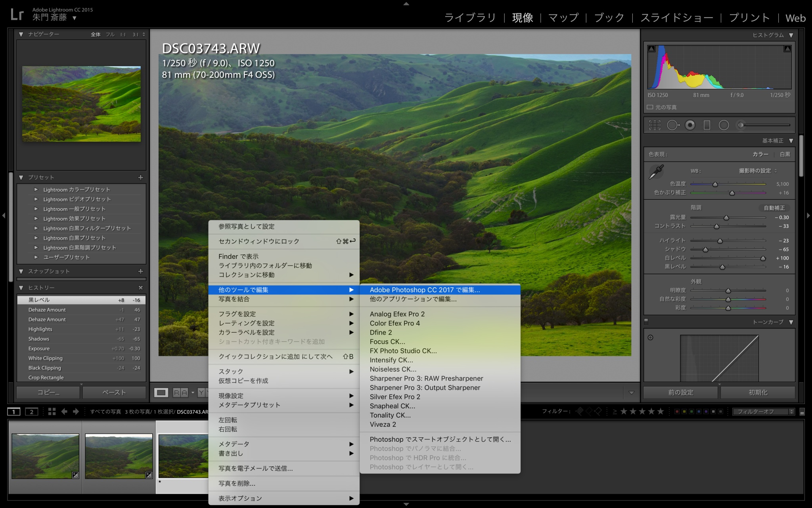Toggle shadow clipping indicator in histogram
The image size is (812, 508).
(x=651, y=48)
